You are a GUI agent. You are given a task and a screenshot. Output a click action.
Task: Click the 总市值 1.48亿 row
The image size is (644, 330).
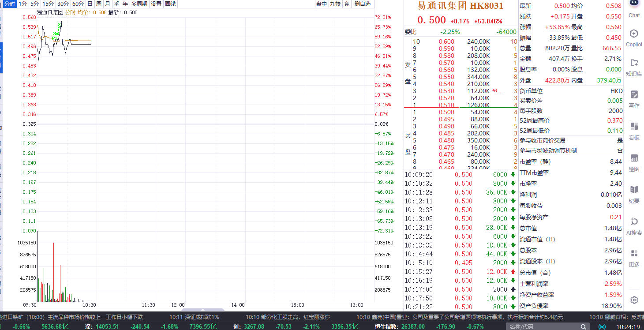pos(571,228)
